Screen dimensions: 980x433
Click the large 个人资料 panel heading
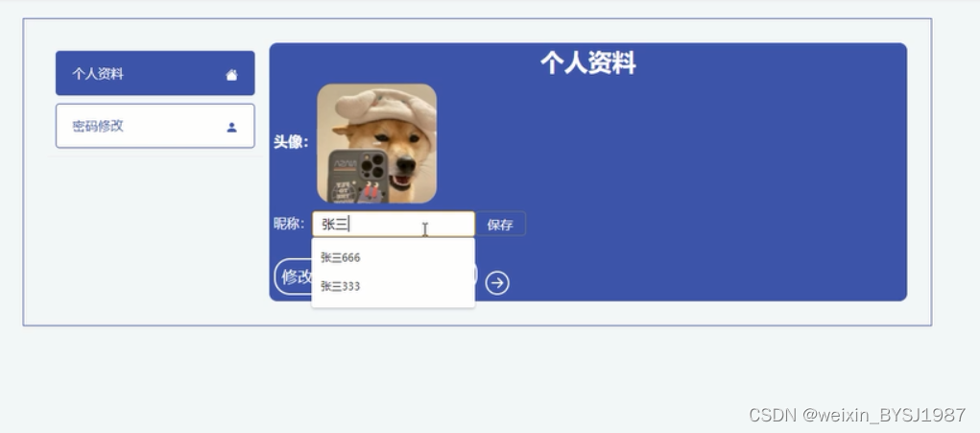point(587,63)
